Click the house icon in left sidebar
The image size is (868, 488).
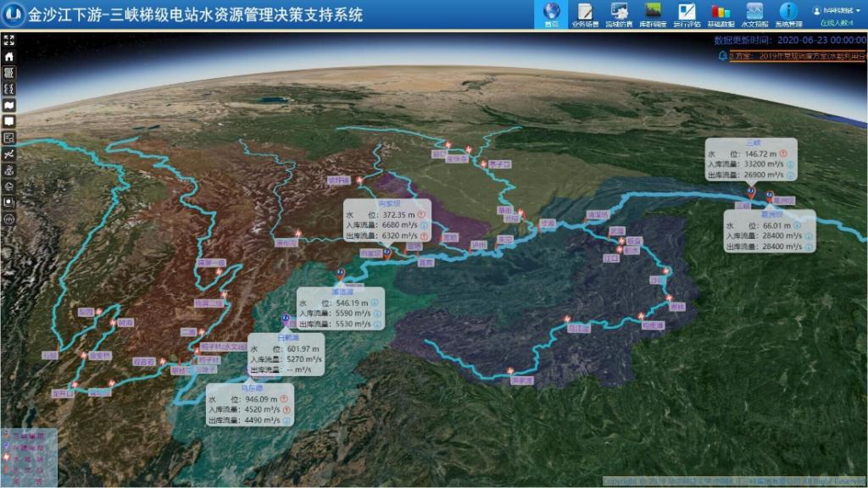coord(9,57)
